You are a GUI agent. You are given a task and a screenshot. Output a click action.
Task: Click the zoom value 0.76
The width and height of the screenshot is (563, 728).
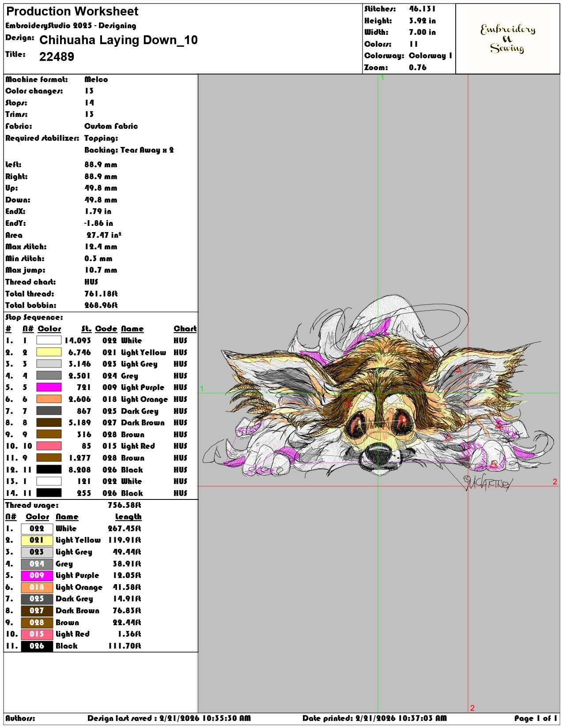click(418, 68)
